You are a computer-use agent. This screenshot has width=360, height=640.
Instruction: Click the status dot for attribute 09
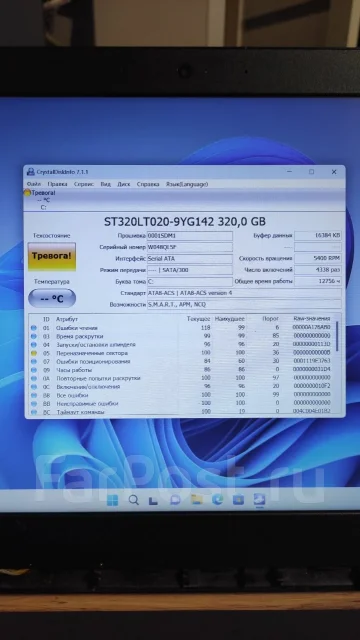(x=33, y=370)
